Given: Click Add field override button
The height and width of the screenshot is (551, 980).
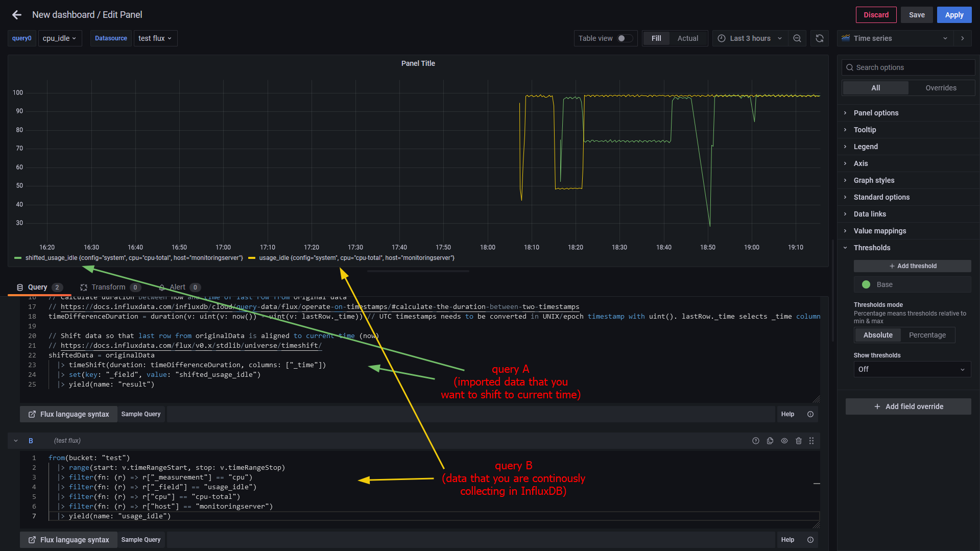Looking at the screenshot, I should [909, 406].
